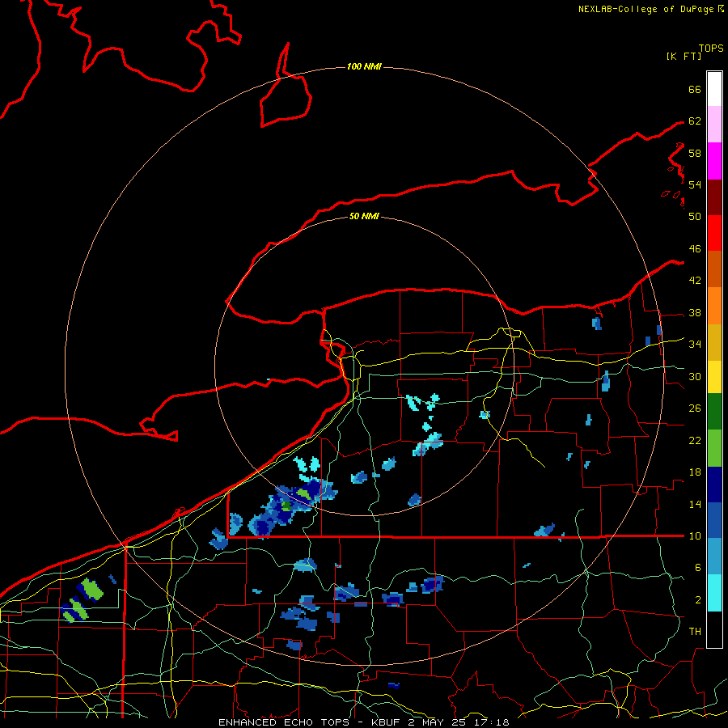Click the 'TOPS' legend title
The width and height of the screenshot is (728, 728).
[x=711, y=49]
